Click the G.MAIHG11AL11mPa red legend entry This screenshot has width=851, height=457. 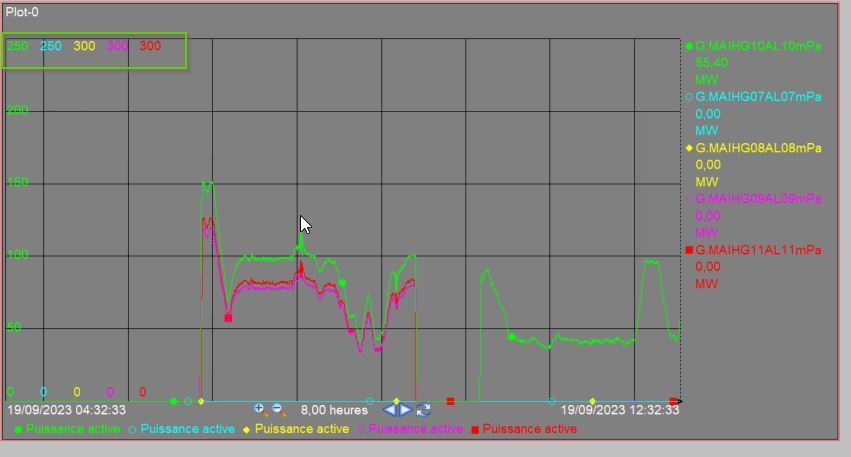click(757, 250)
